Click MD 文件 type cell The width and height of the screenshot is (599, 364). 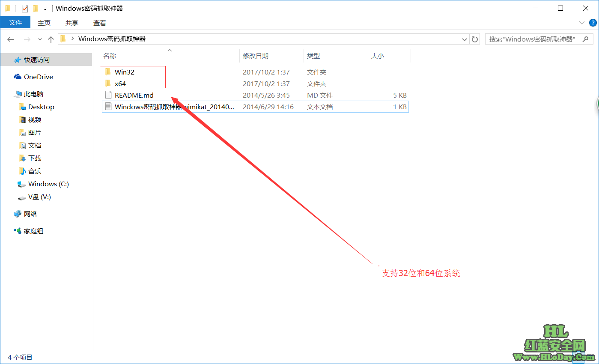pyautogui.click(x=320, y=95)
